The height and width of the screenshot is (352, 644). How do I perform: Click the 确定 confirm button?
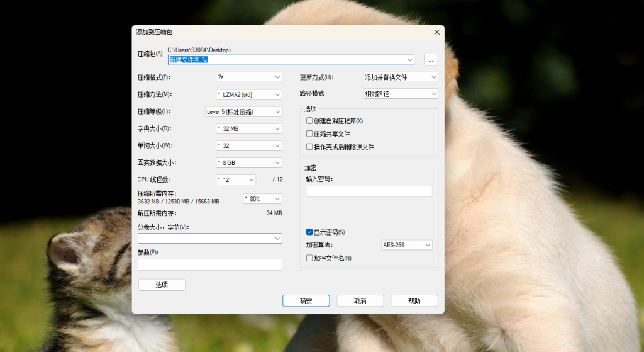point(306,301)
